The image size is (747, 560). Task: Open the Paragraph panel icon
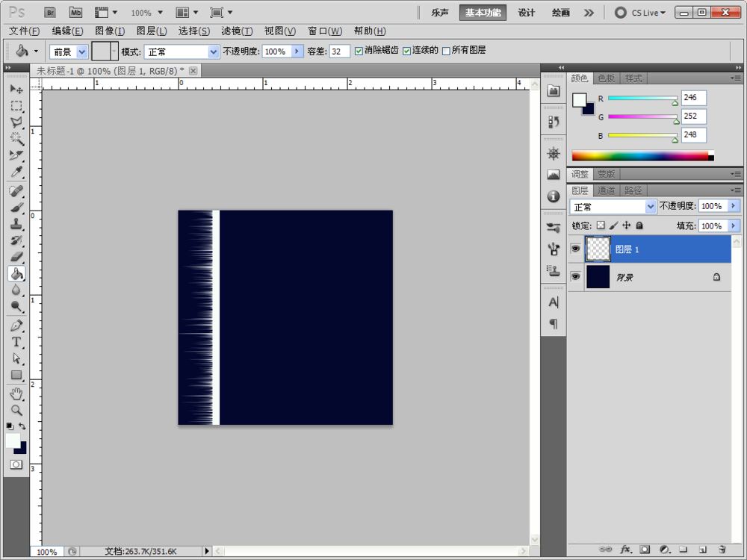[553, 324]
